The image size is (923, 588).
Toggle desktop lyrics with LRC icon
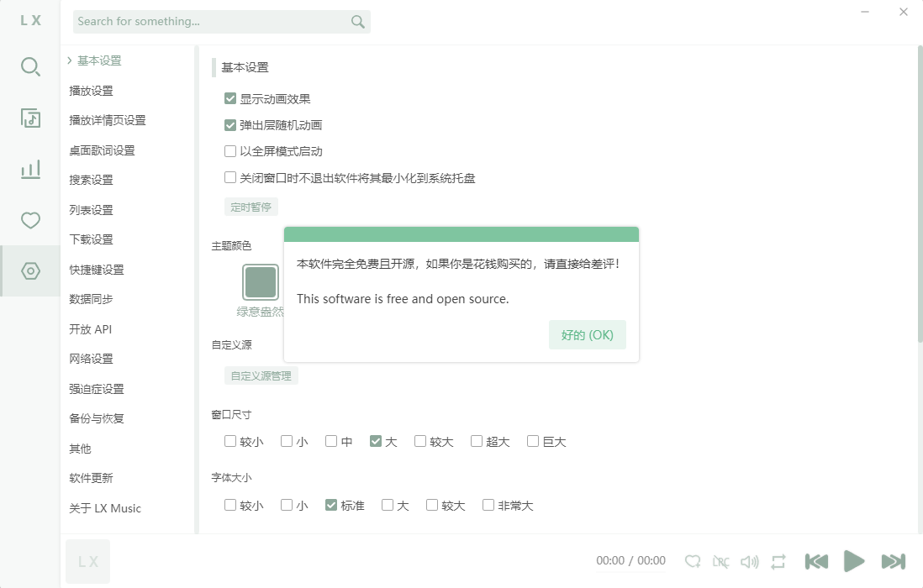(721, 561)
